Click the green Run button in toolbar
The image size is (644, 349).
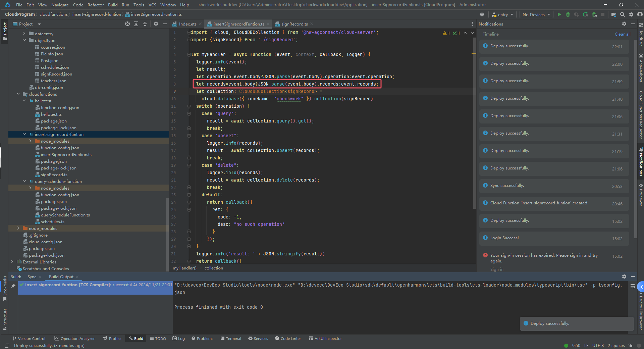[x=559, y=14]
